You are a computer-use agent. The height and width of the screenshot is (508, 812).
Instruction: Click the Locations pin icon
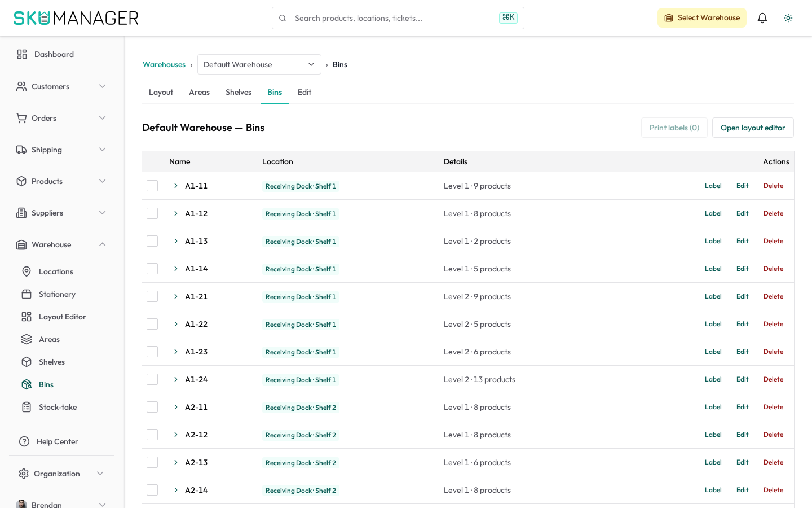coord(27,271)
